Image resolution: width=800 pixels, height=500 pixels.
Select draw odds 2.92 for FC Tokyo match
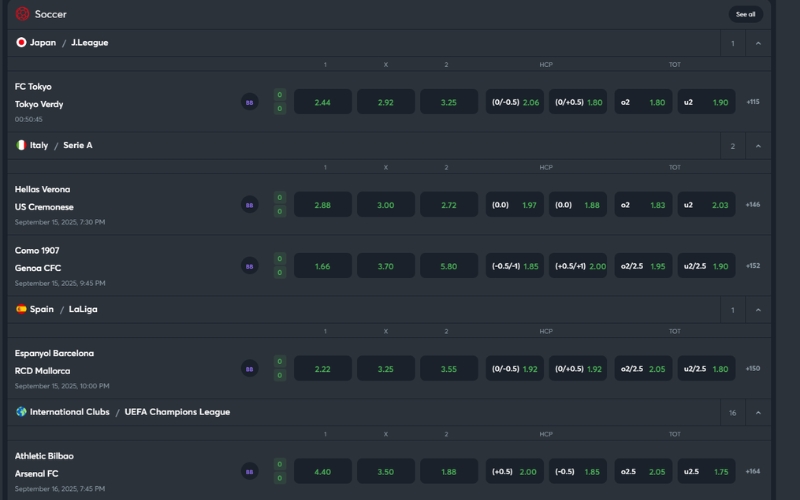386,102
